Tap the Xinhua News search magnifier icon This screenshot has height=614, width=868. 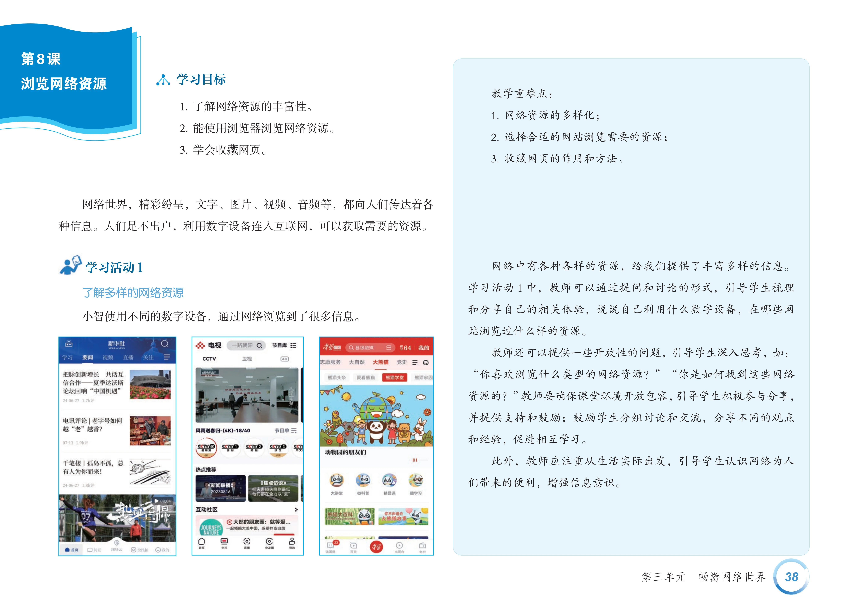(x=164, y=344)
